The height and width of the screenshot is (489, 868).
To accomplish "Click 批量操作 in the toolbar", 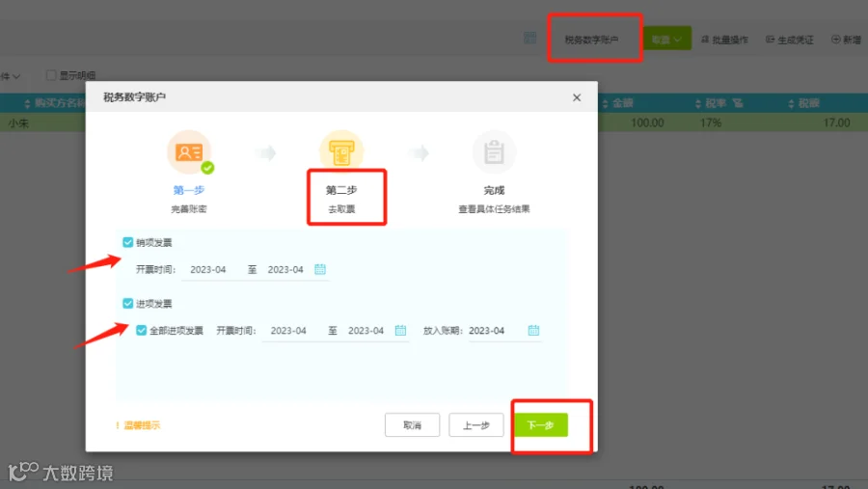I will 724,40.
